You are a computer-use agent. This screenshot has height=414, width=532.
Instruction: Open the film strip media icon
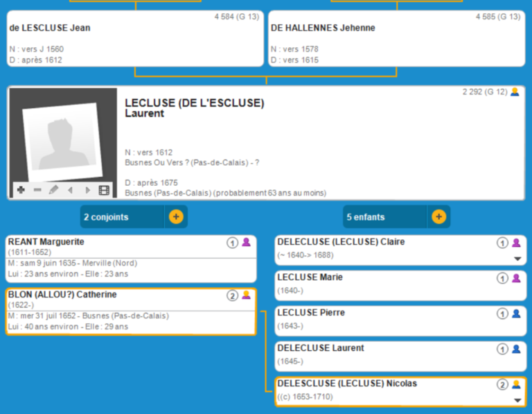(104, 190)
